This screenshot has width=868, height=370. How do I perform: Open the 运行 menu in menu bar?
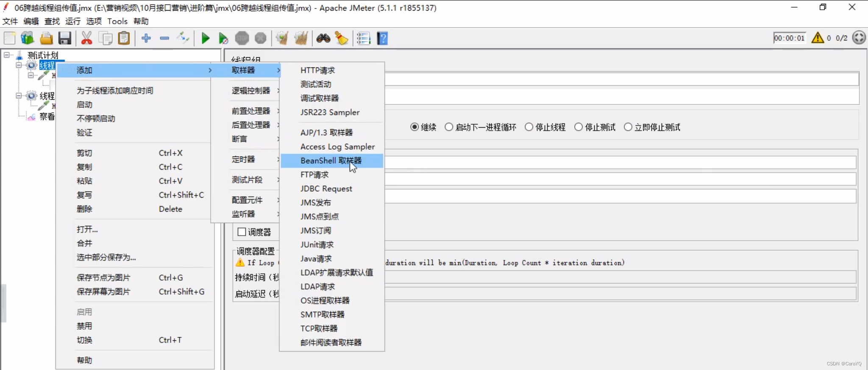point(73,21)
